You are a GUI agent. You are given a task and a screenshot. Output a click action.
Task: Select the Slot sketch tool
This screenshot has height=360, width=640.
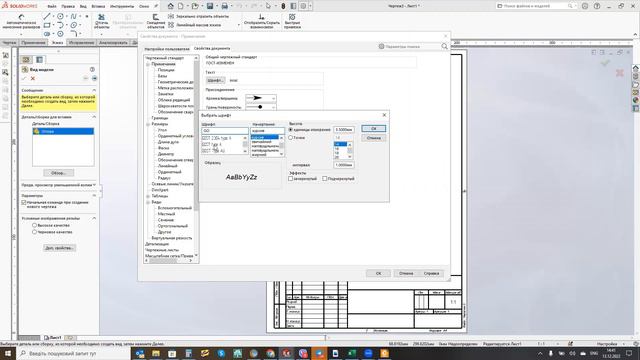pyautogui.click(x=47, y=34)
